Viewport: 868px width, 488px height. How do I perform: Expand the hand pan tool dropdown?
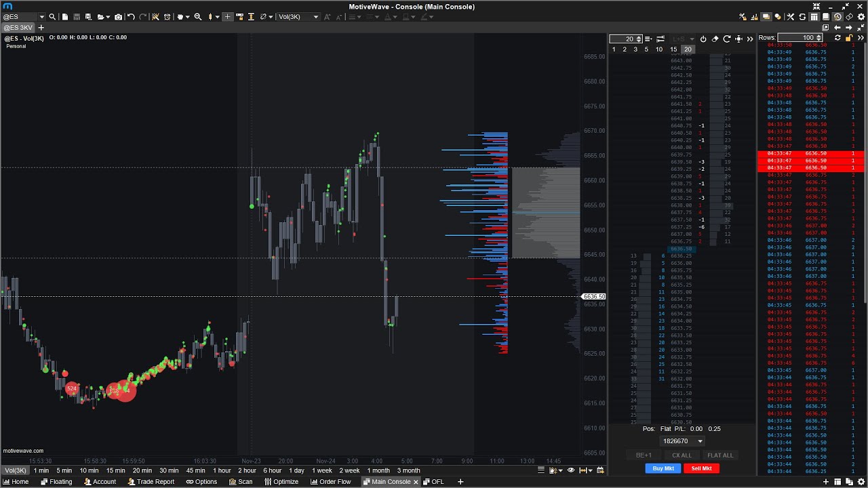(x=187, y=17)
